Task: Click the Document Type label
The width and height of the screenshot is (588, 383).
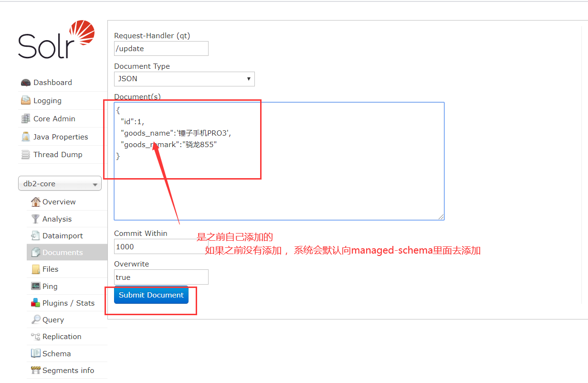Action: click(142, 66)
